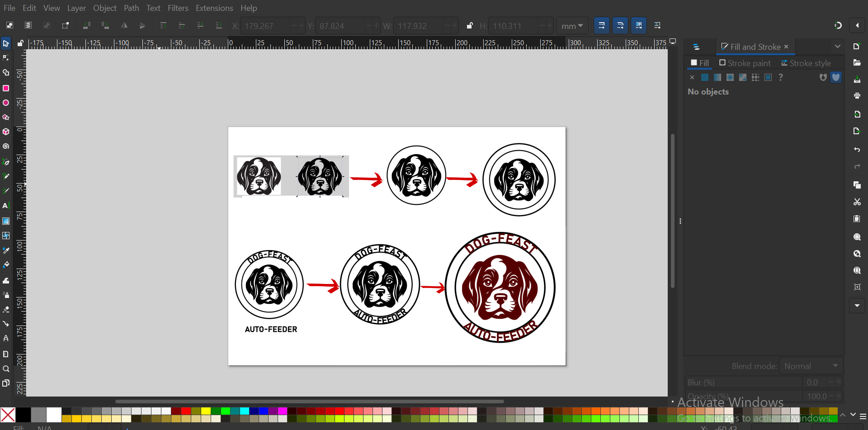Viewport: 868px width, 430px height.
Task: Toggle move gradients with object
Action: click(638, 25)
